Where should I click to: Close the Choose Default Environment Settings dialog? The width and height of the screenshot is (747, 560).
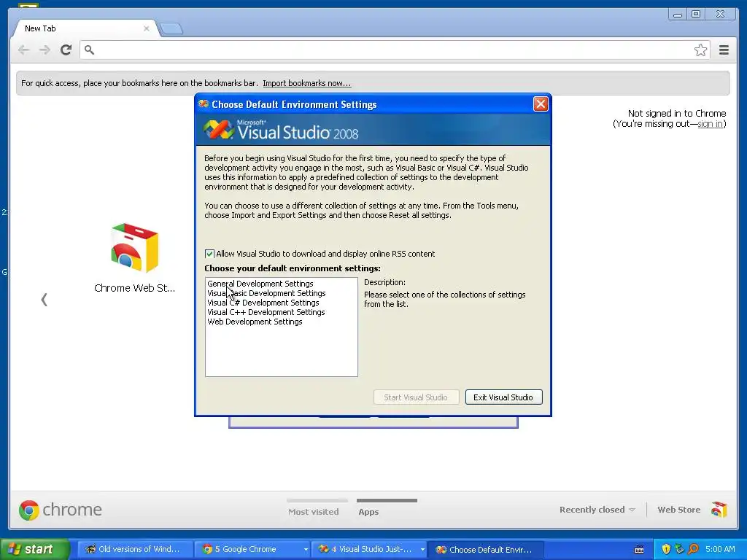coord(541,104)
